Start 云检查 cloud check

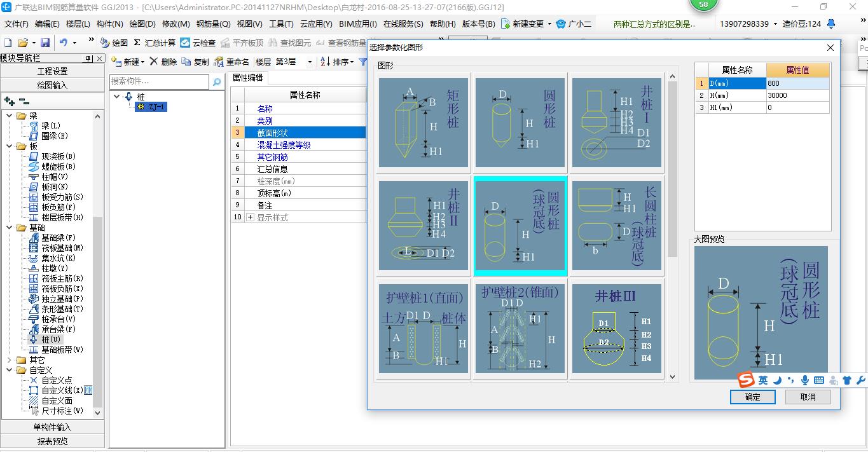[x=198, y=43]
